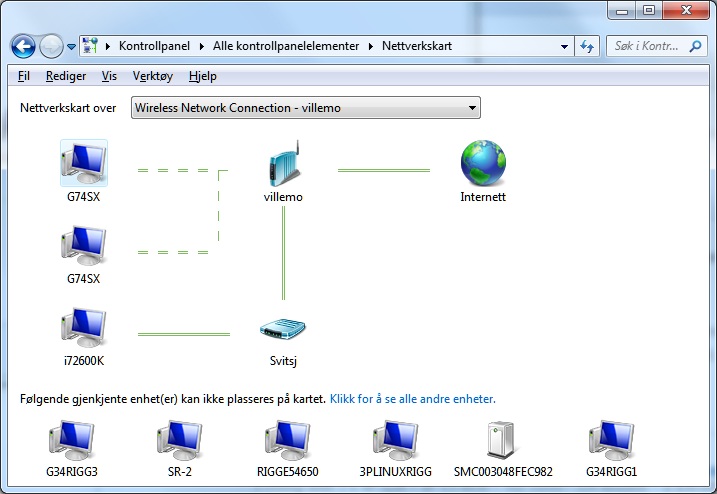Expand the arrow before Nettverkskart
The width and height of the screenshot is (717, 494).
coord(371,46)
